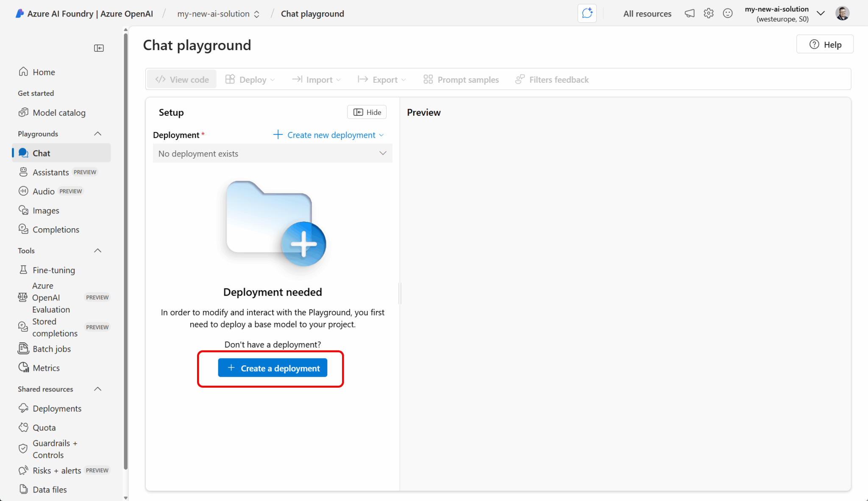Open the Deploy dropdown
The width and height of the screenshot is (868, 501).
click(250, 79)
